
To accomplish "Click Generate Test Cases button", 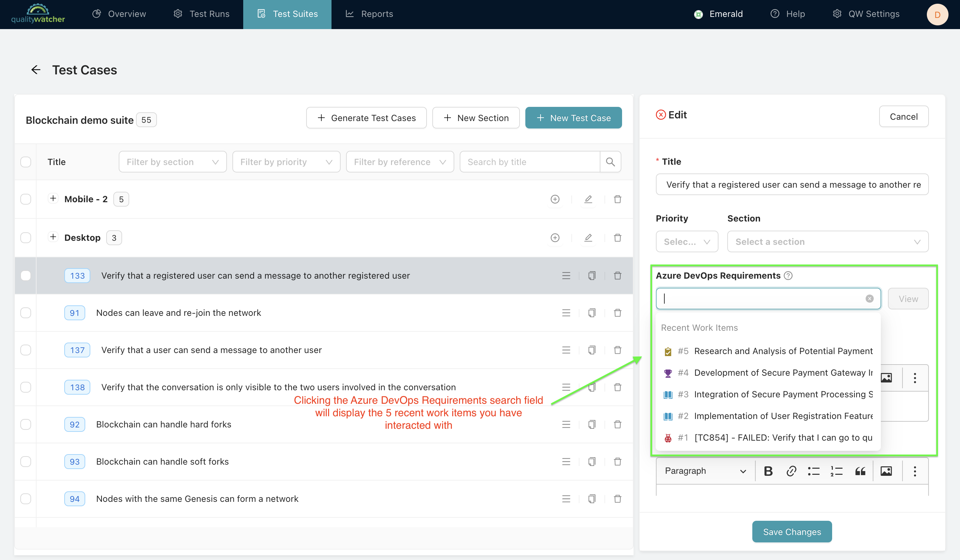I will click(x=366, y=118).
